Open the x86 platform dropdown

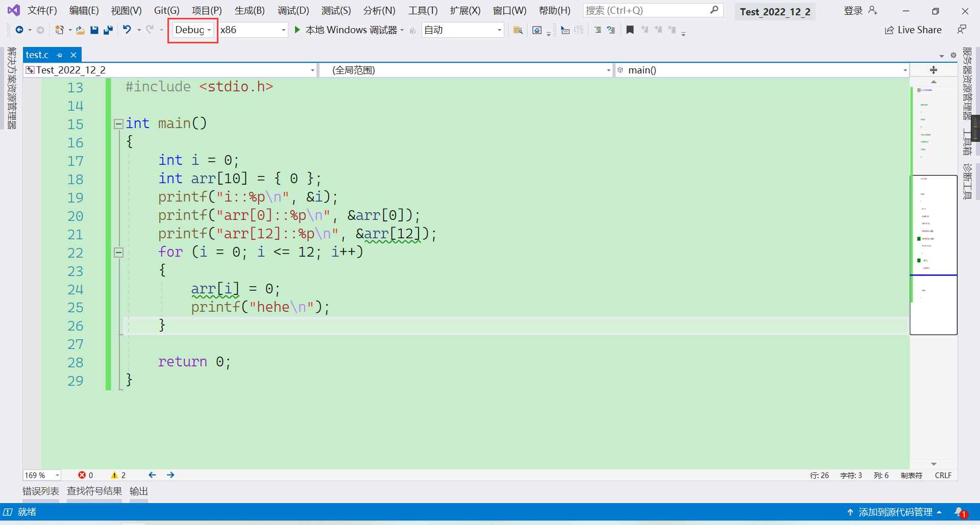[x=253, y=30]
